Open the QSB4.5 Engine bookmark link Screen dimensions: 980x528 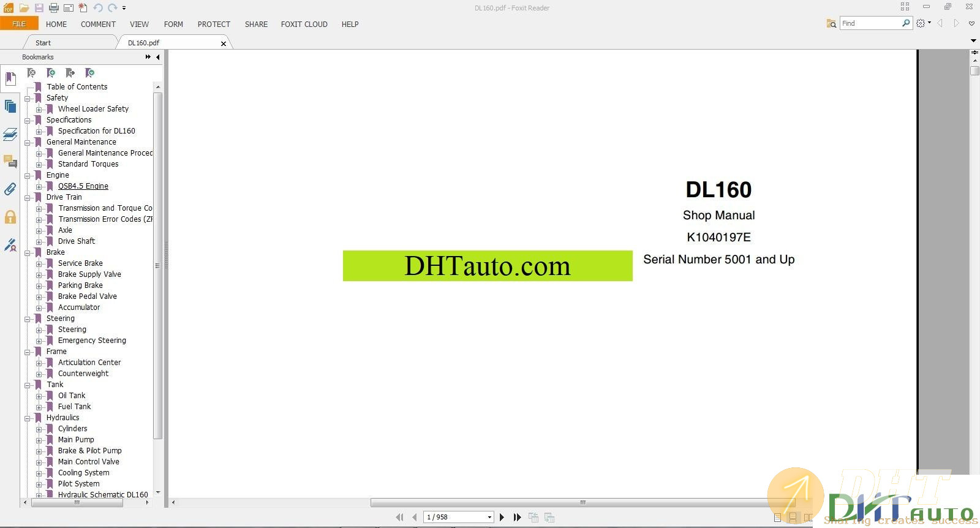click(x=83, y=186)
